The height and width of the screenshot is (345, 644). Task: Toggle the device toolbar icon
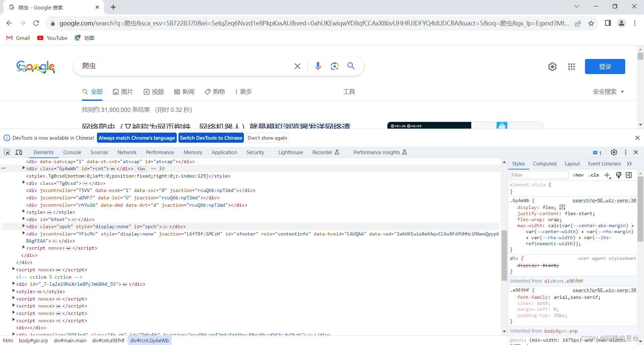19,152
